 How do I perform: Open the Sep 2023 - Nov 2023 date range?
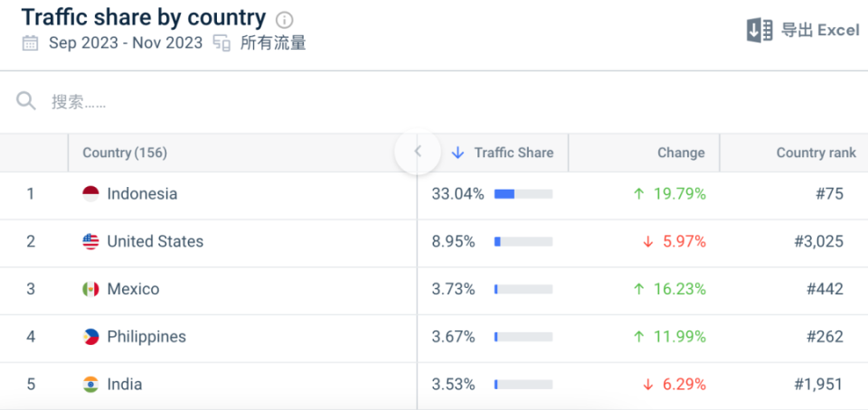pos(126,42)
